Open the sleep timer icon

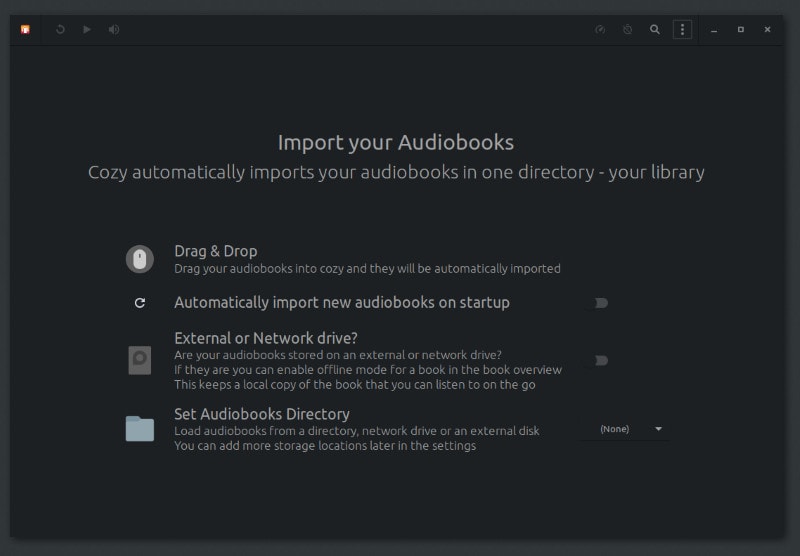[628, 30]
